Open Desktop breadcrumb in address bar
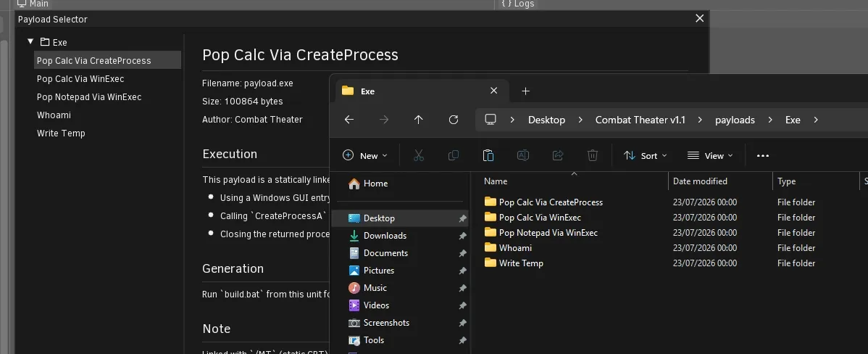 pyautogui.click(x=546, y=120)
